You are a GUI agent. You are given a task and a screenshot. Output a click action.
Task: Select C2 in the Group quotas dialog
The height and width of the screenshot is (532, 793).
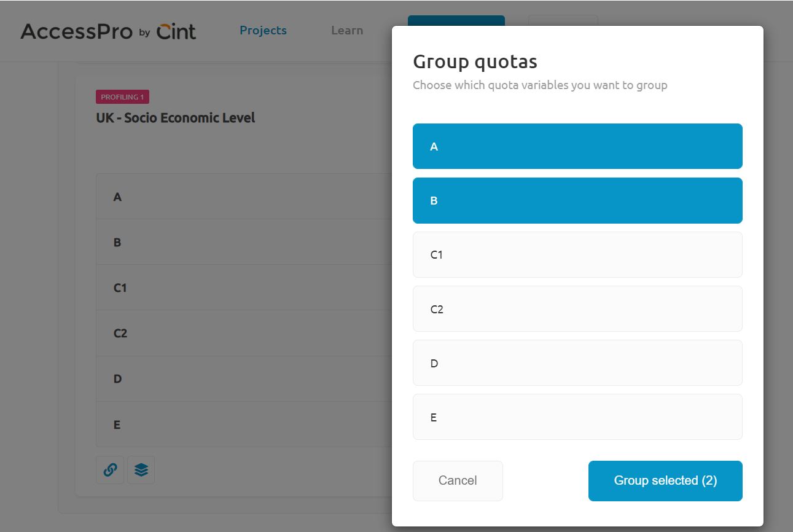pyautogui.click(x=577, y=308)
